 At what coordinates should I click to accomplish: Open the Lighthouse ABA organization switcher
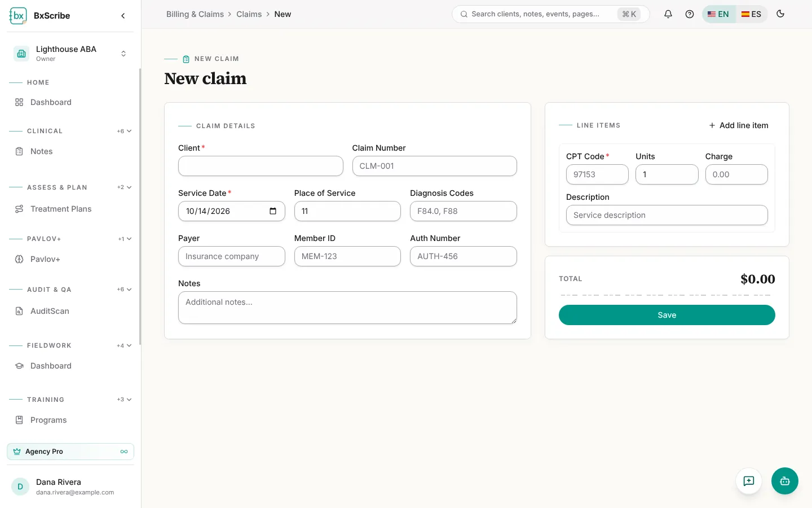[70, 54]
